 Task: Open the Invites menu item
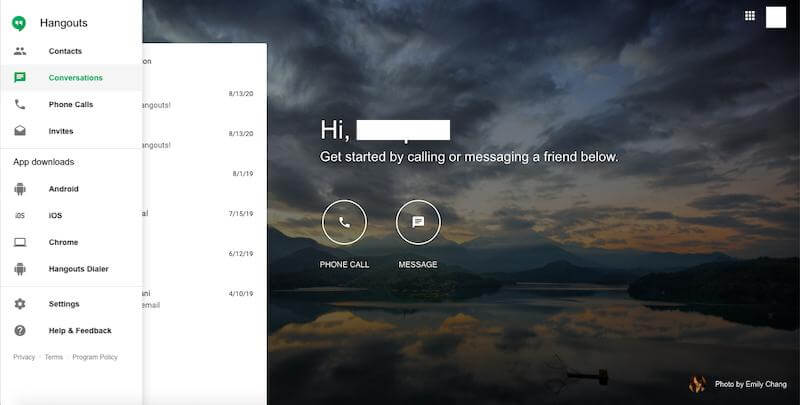pyautogui.click(x=71, y=131)
